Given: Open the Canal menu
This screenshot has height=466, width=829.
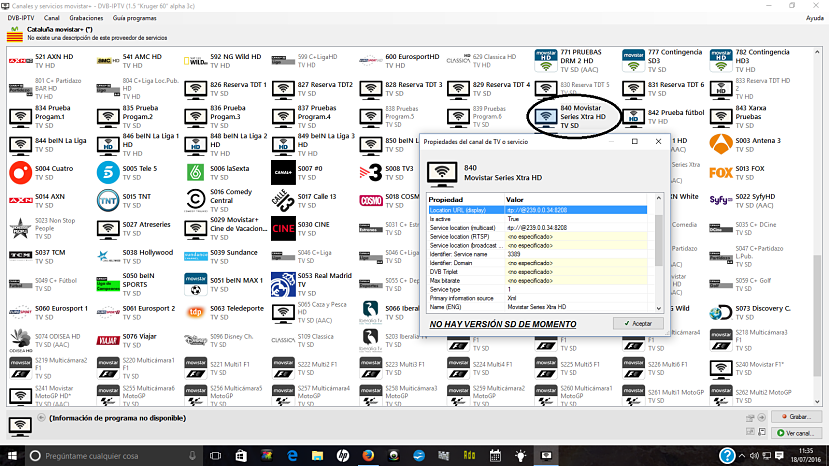Looking at the screenshot, I should [52, 18].
